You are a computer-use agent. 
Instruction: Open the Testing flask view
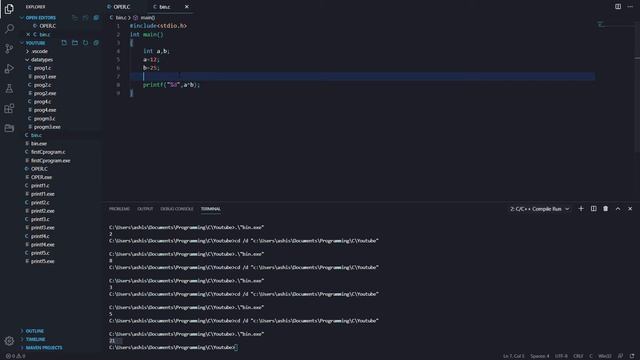pyautogui.click(x=9, y=89)
